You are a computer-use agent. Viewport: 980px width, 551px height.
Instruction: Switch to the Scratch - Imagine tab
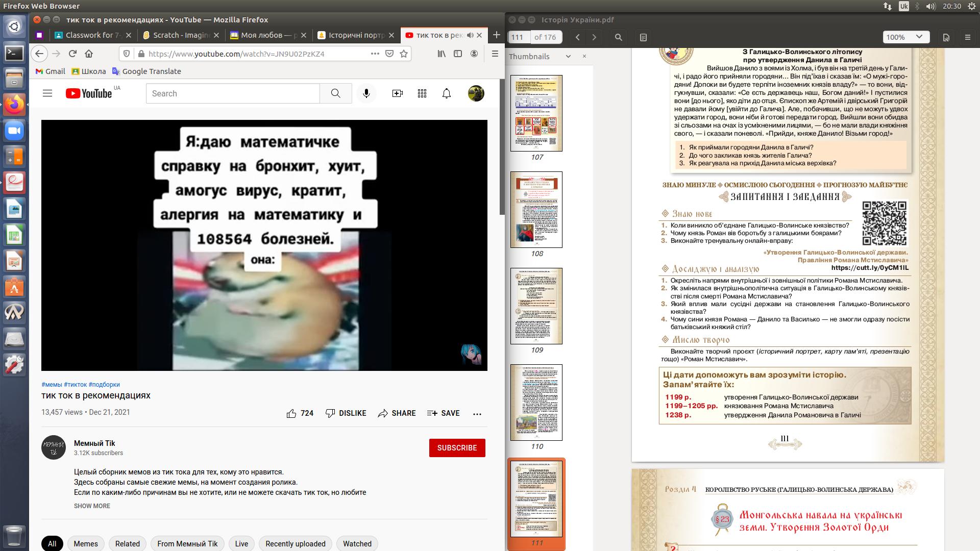point(181,35)
